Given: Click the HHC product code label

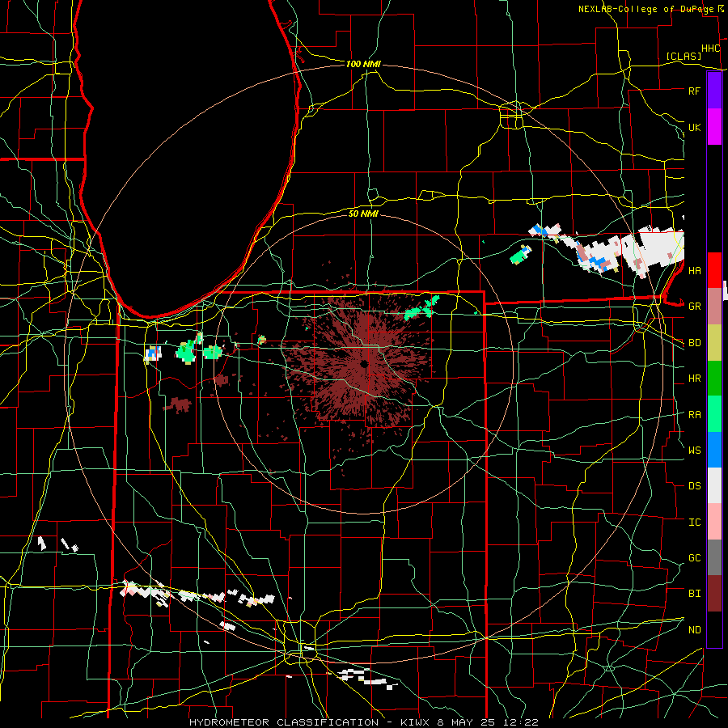Looking at the screenshot, I should tap(711, 49).
